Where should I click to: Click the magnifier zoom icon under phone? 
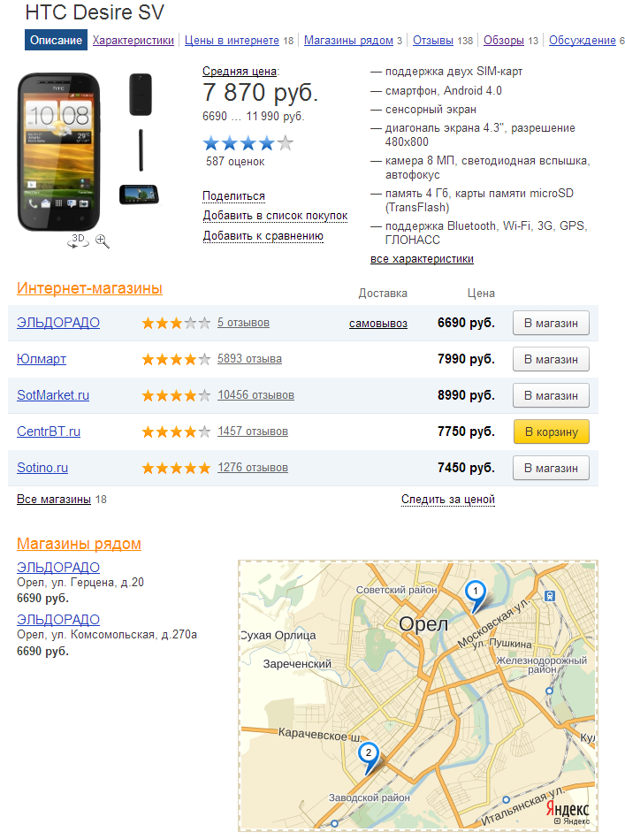(103, 241)
